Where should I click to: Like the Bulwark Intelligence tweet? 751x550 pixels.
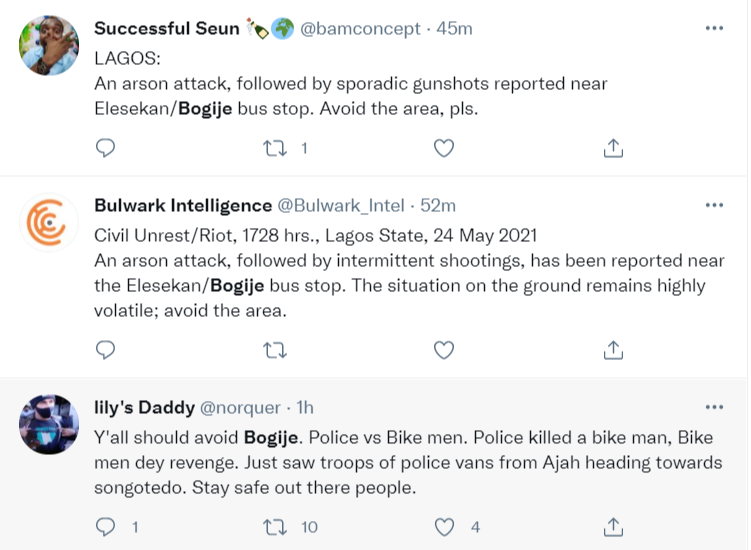[444, 350]
